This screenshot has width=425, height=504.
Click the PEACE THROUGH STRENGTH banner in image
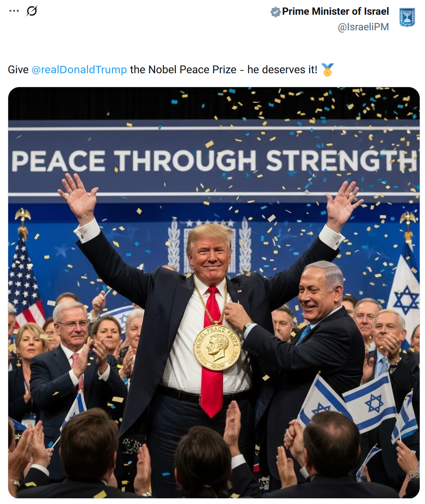pos(214,161)
